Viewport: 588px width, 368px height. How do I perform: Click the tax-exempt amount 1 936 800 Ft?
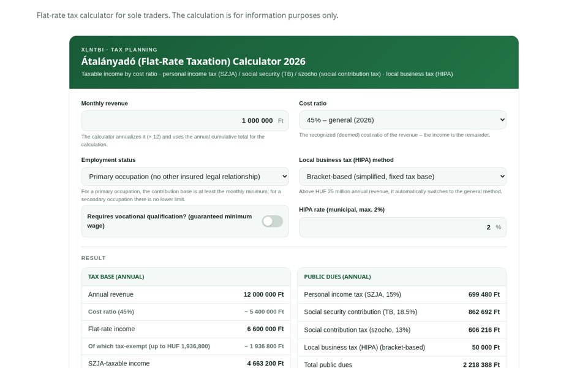point(264,346)
